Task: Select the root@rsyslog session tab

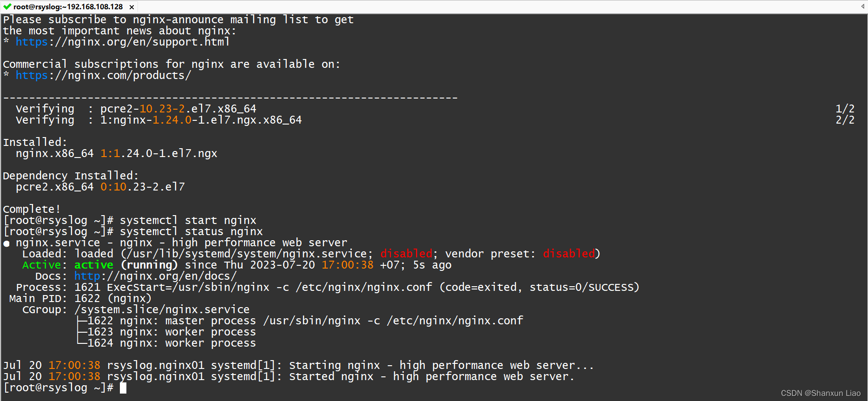Action: (x=69, y=7)
